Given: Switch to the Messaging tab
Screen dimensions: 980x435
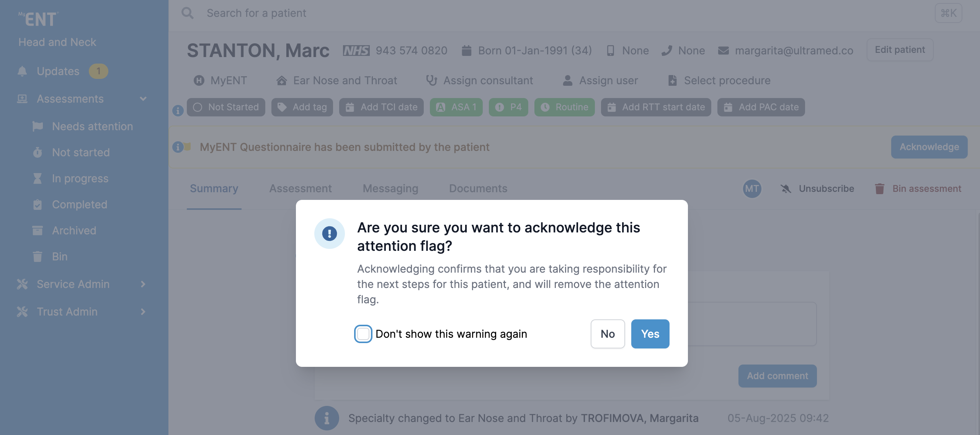Looking at the screenshot, I should click(390, 188).
